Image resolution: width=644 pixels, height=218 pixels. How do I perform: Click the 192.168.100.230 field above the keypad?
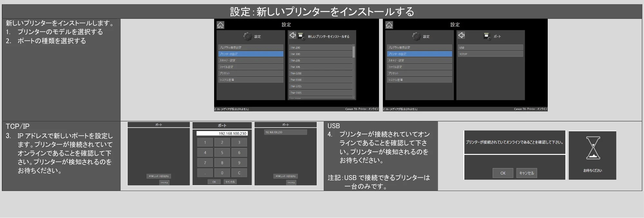[222, 133]
